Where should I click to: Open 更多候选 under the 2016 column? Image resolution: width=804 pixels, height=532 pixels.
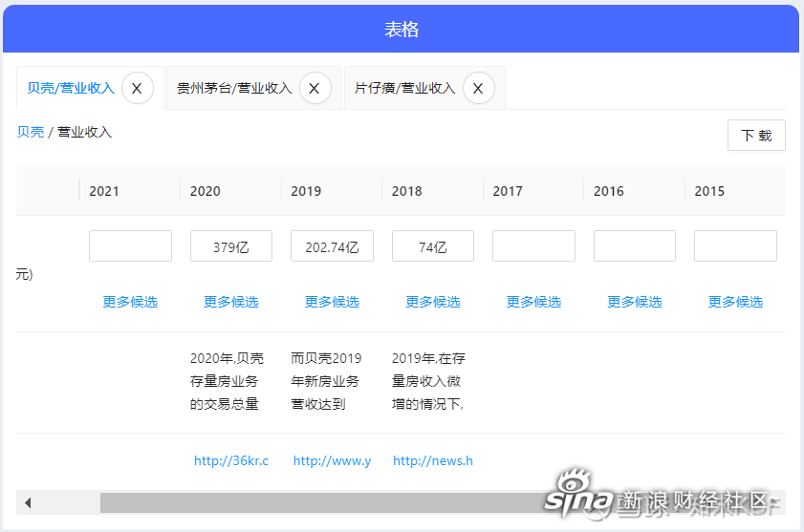(635, 302)
